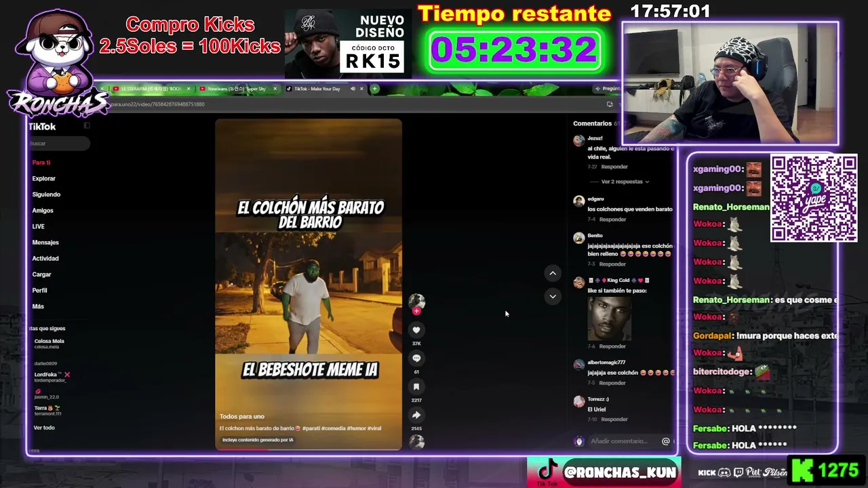This screenshot has height=488, width=868.
Task: Click the Yape QR code on the overlay
Action: pyautogui.click(x=814, y=198)
